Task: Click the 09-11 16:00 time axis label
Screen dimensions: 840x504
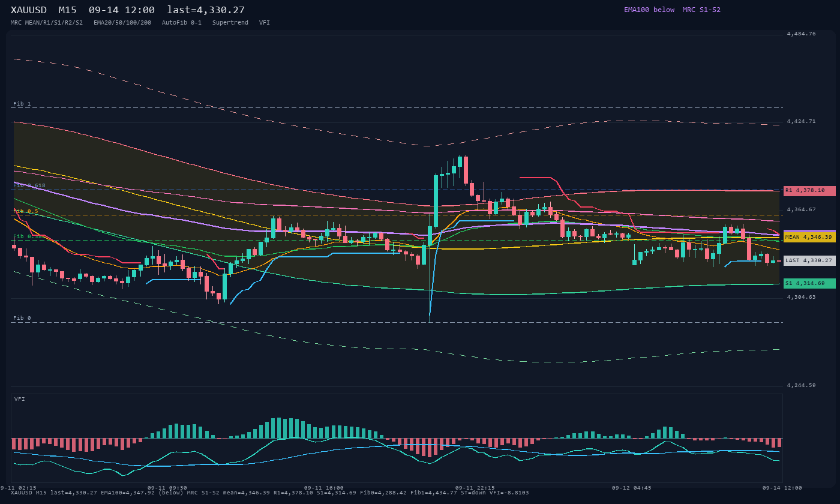Action: pyautogui.click(x=324, y=488)
